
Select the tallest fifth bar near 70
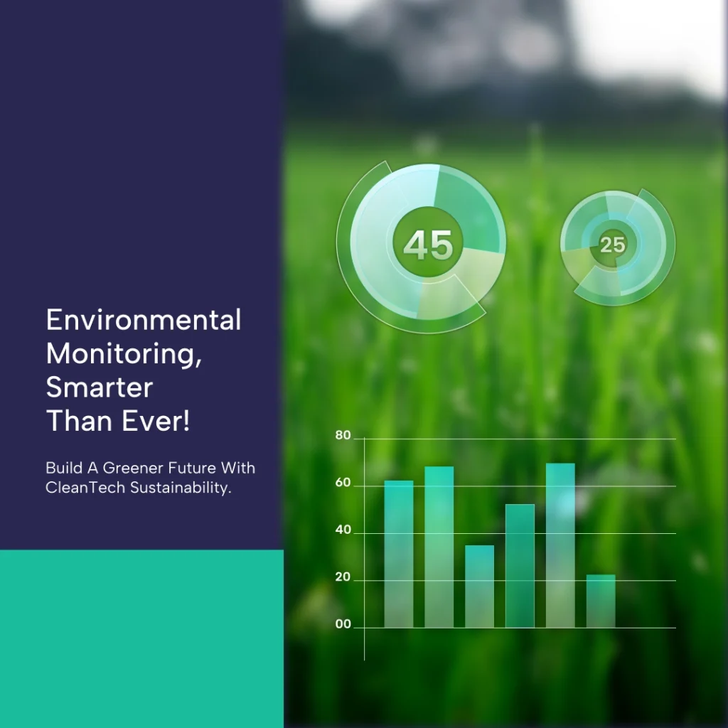560,545
